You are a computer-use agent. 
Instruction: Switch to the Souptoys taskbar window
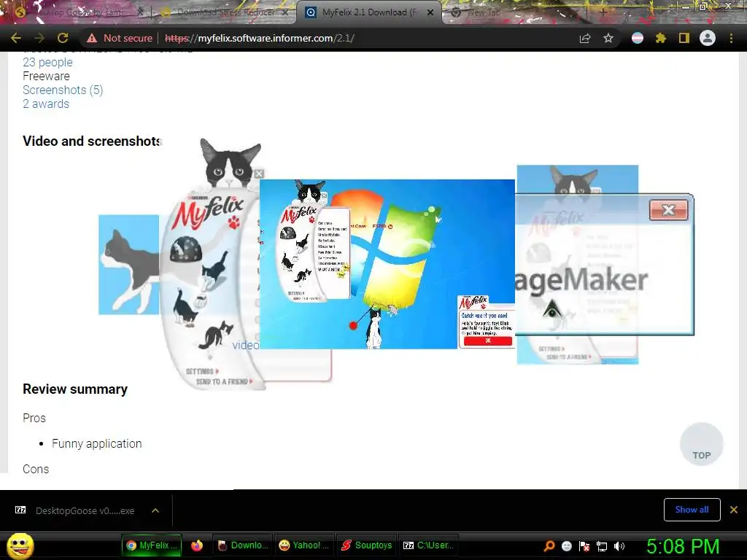click(x=366, y=545)
